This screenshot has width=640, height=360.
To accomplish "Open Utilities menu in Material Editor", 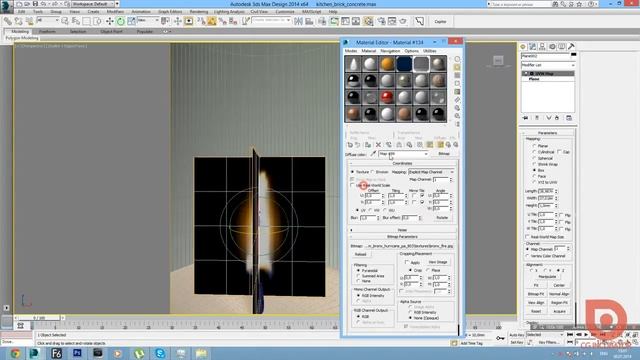I will (x=429, y=51).
